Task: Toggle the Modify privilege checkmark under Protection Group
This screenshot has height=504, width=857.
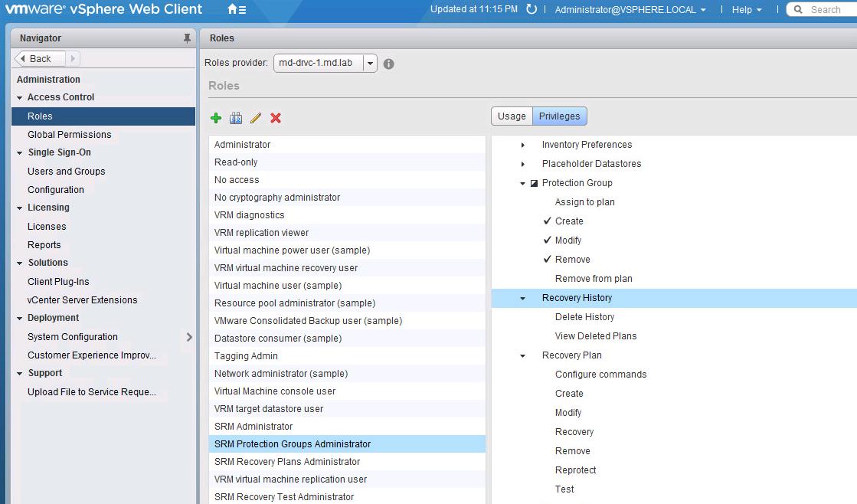Action: coord(547,240)
